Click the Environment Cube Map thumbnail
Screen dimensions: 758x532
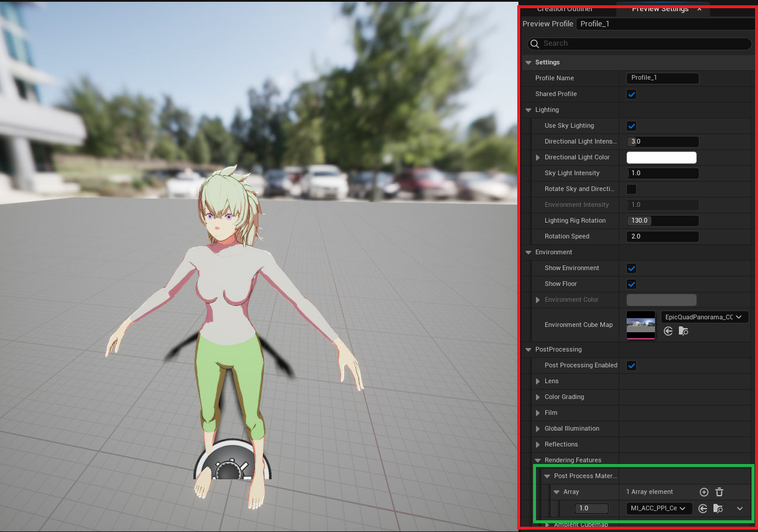641,325
